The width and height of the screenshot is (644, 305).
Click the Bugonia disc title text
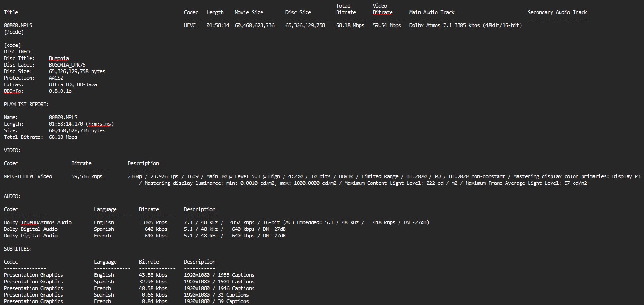click(59, 58)
